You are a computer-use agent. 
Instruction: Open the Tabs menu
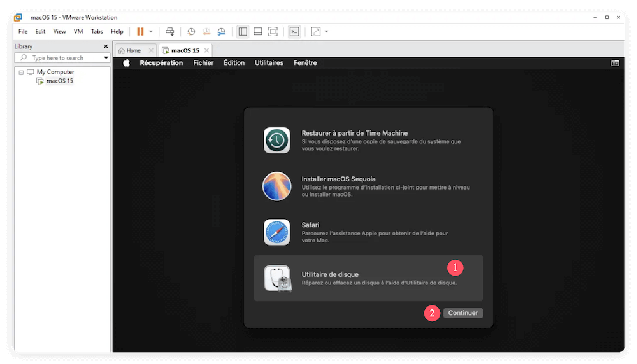[97, 32]
